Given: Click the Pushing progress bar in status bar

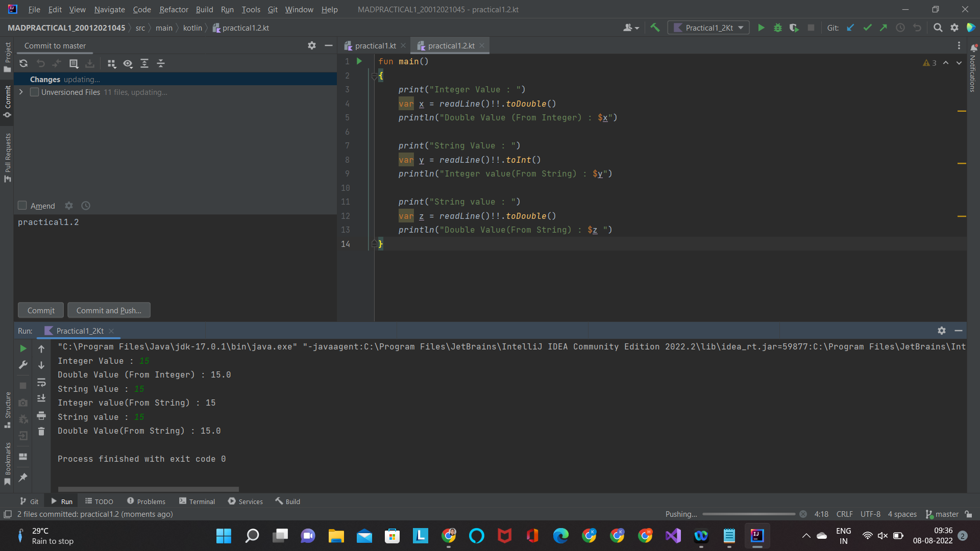Looking at the screenshot, I should tap(749, 514).
